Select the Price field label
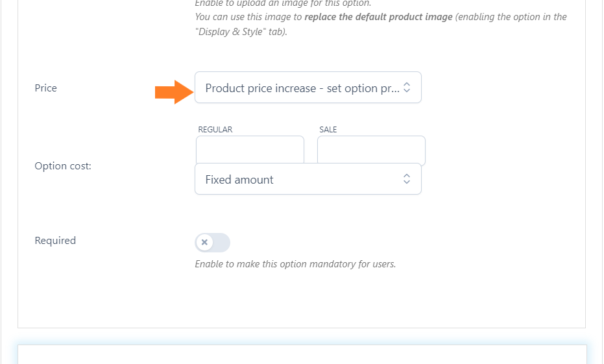 (x=46, y=88)
